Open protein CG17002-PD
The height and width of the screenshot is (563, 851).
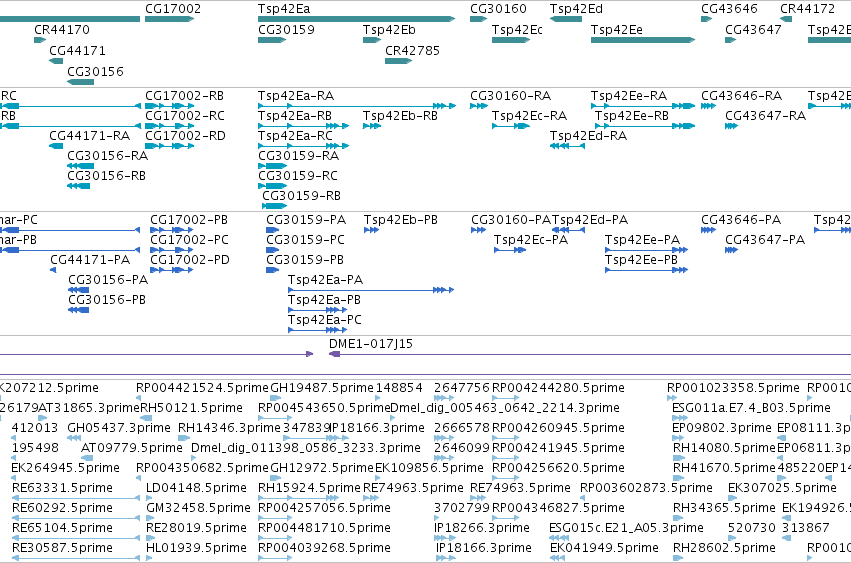pos(189,260)
